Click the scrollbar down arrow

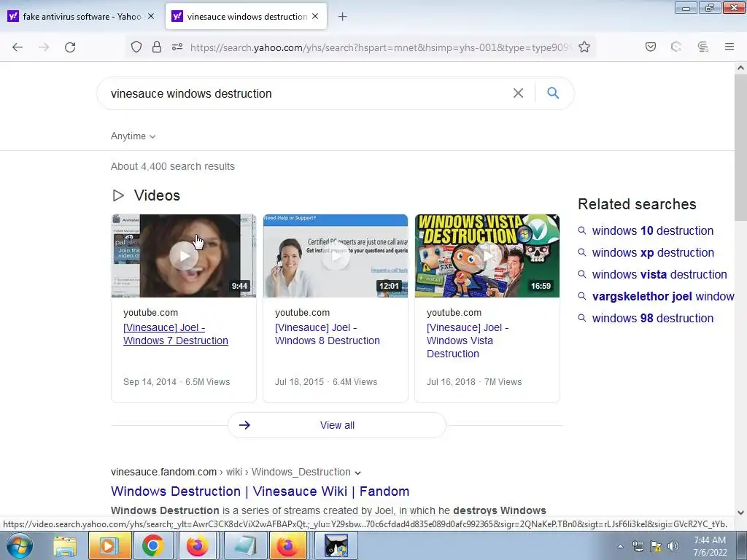740,513
